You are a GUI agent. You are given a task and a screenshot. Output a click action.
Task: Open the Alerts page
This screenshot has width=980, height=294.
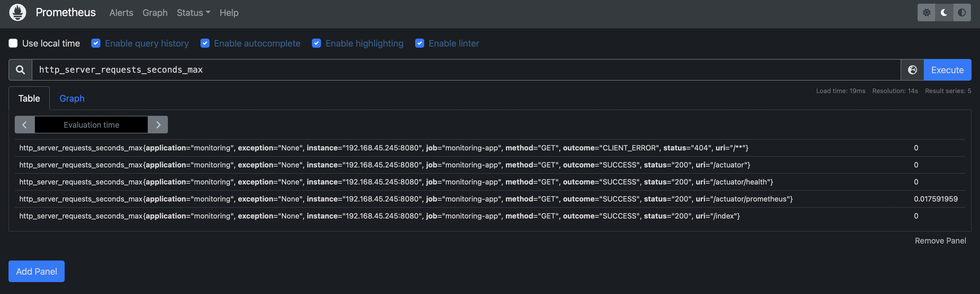click(x=121, y=12)
